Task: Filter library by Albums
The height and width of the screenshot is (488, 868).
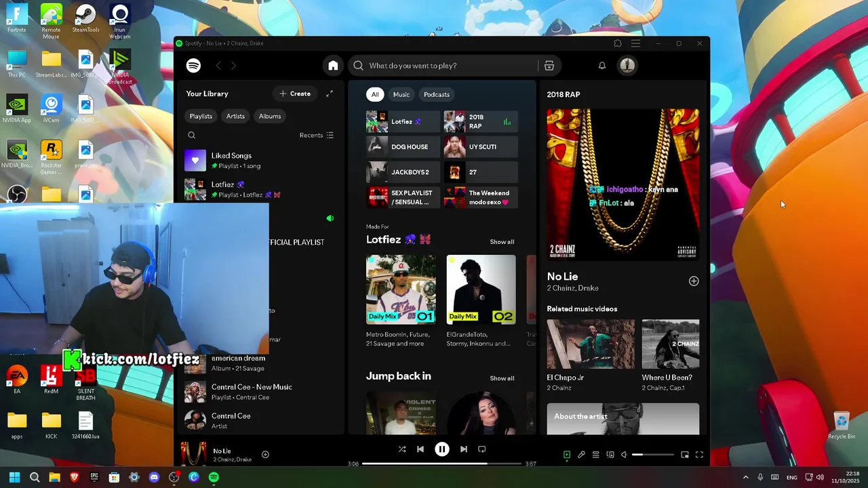Action: pyautogui.click(x=270, y=116)
